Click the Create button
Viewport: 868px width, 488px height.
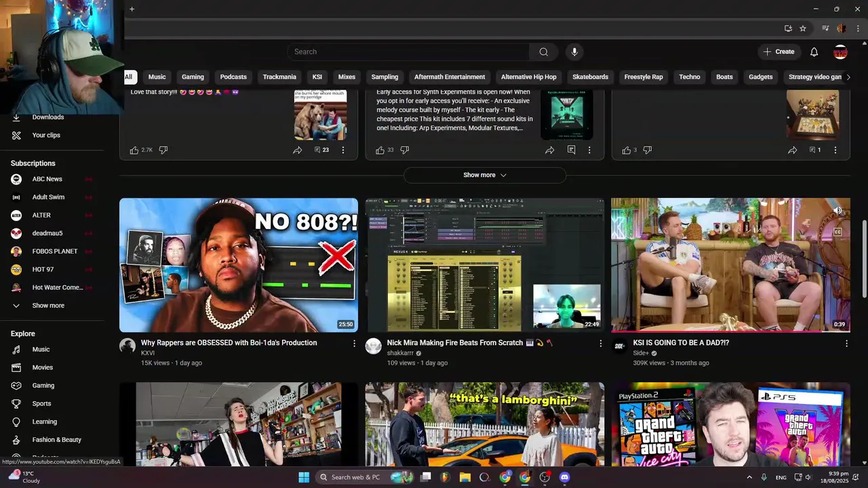click(778, 52)
